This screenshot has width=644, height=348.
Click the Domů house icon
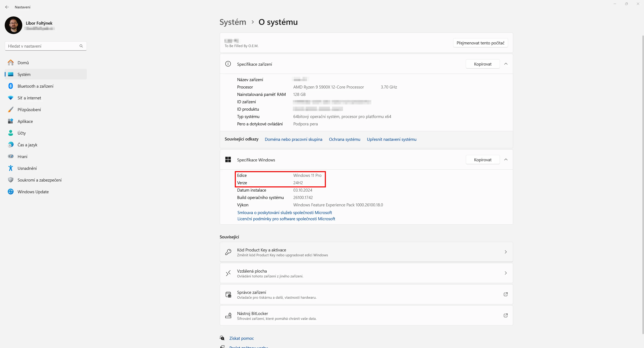click(11, 63)
